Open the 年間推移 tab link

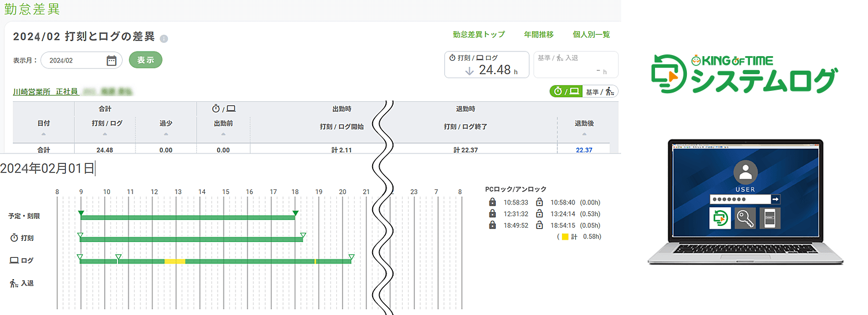point(539,35)
